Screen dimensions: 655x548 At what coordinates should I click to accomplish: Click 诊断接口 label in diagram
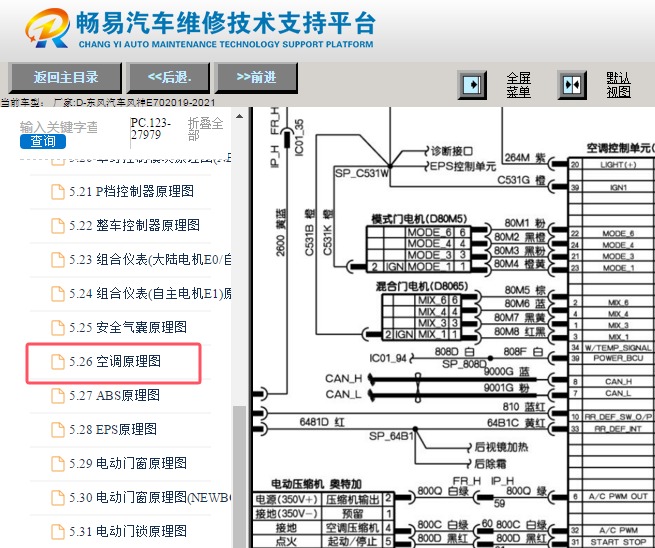point(452,151)
